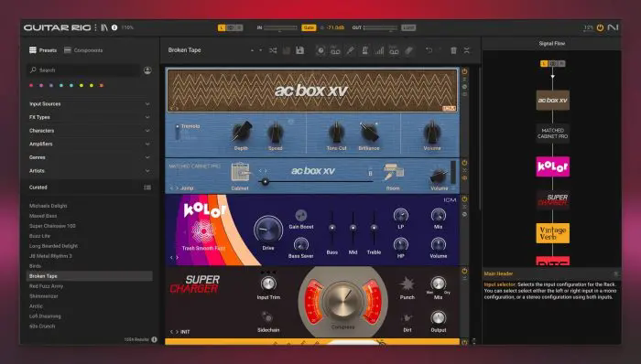This screenshot has height=364, width=641.
Task: Click the Bass fader on Kolor
Action: click(331, 229)
